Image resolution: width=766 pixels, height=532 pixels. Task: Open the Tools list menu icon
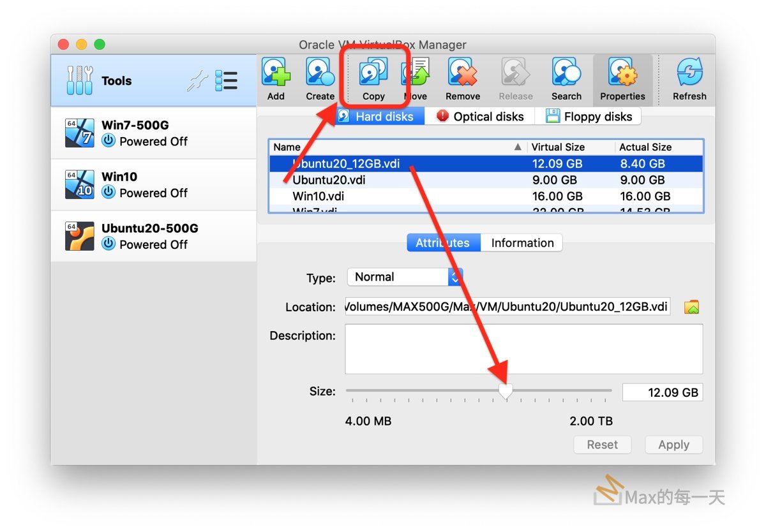pyautogui.click(x=226, y=80)
